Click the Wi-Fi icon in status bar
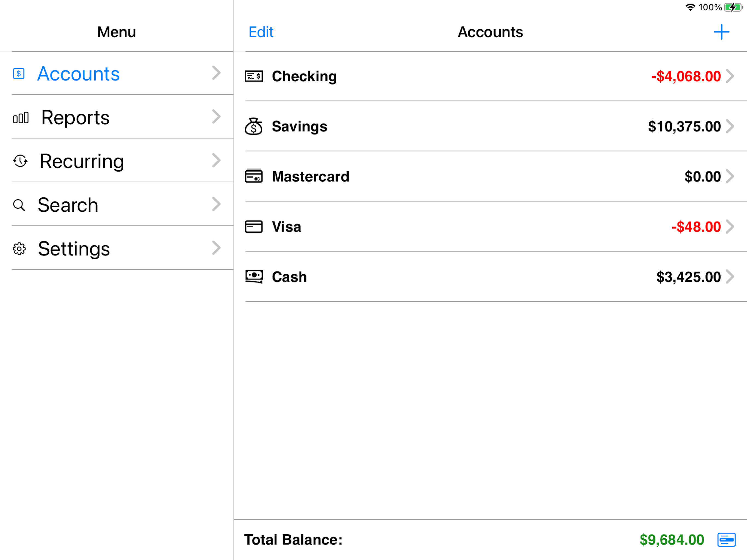Image resolution: width=747 pixels, height=560 pixels. pos(690,7)
